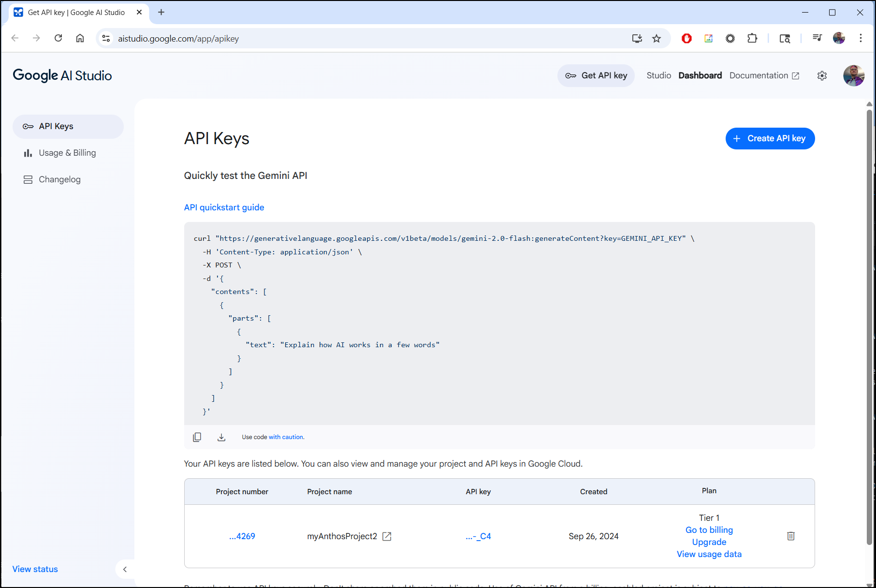Bookmark this page with star icon
The height and width of the screenshot is (588, 876).
(x=657, y=38)
